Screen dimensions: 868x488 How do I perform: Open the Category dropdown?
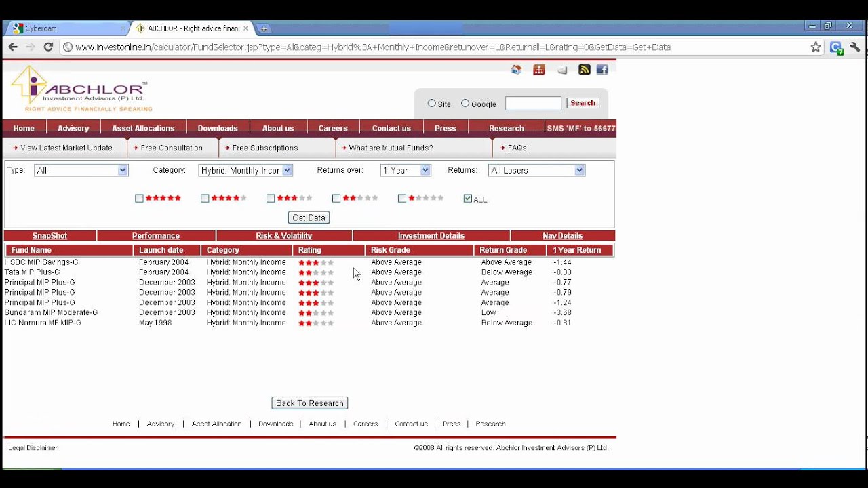pos(245,170)
